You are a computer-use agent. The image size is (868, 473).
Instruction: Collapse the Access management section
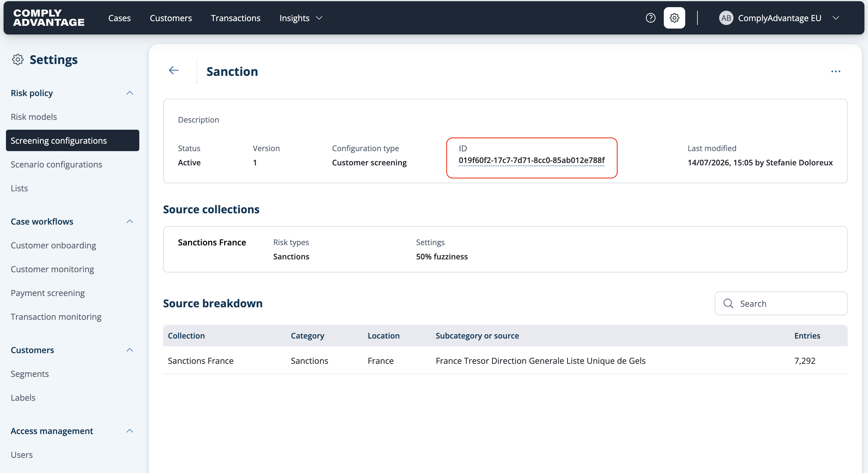(130, 431)
